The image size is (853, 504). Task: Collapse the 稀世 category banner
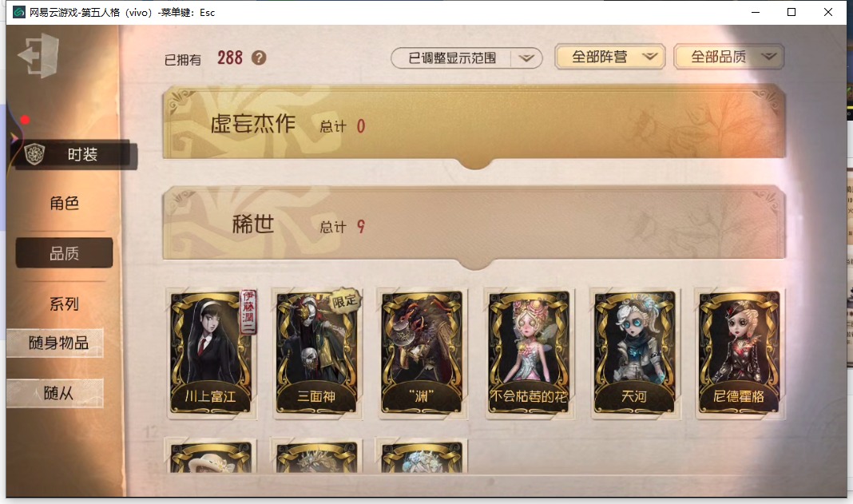click(x=474, y=224)
